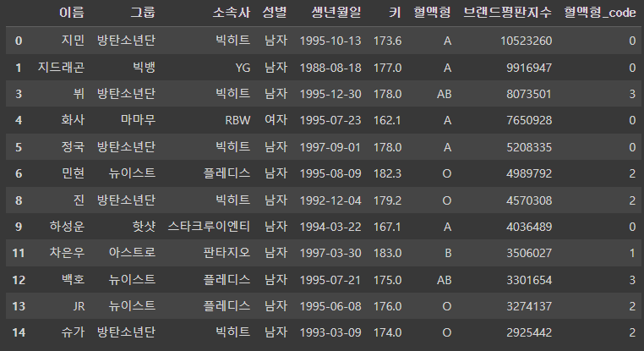
Task: Click the agency cell RBW
Action: pos(237,120)
